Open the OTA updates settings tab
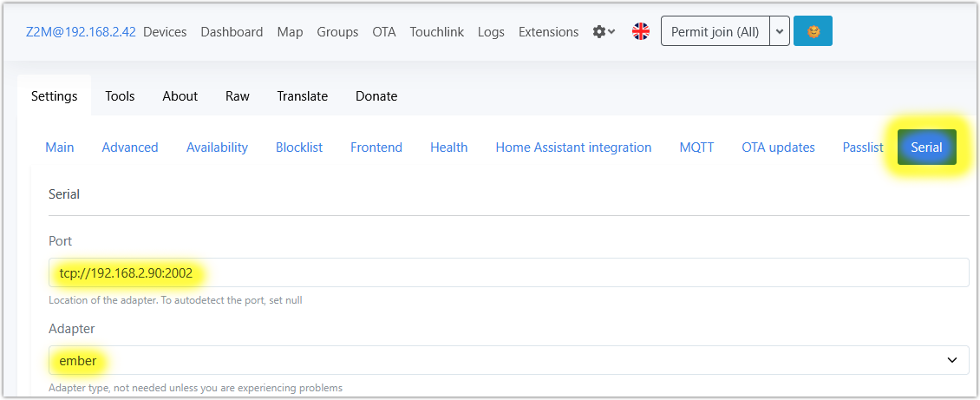Screen dimensions: 980x400 click(778, 148)
